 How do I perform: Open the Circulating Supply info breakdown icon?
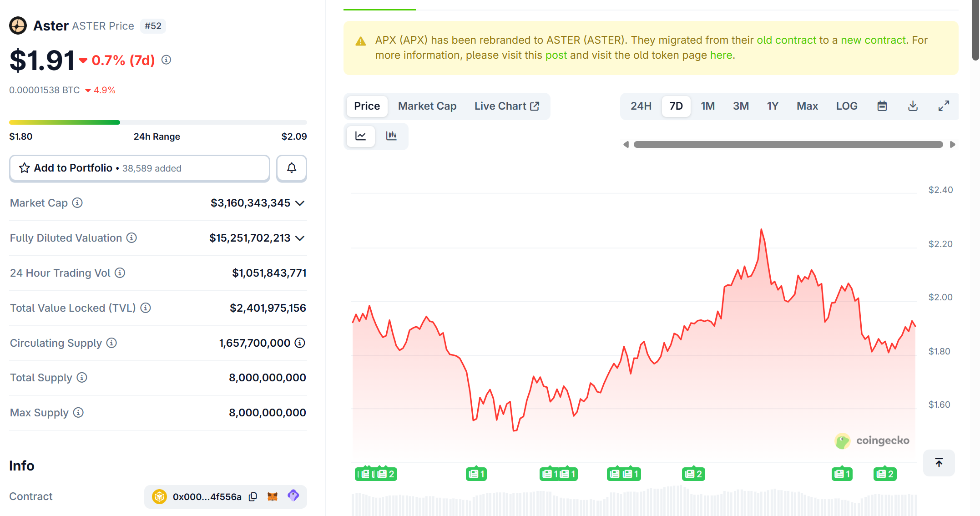pos(300,343)
